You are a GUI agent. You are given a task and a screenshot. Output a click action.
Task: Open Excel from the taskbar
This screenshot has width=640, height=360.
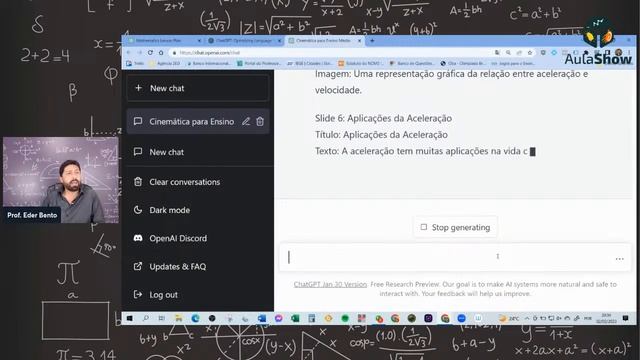[295, 318]
